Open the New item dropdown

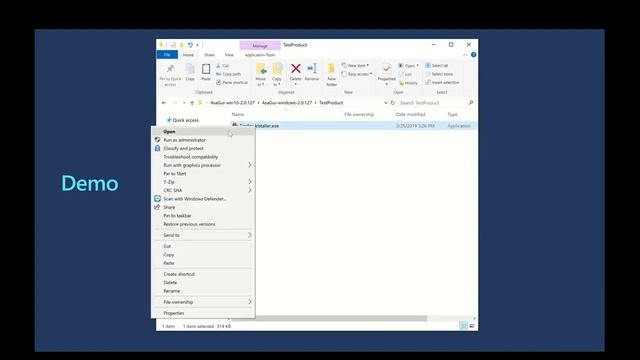tap(355, 65)
